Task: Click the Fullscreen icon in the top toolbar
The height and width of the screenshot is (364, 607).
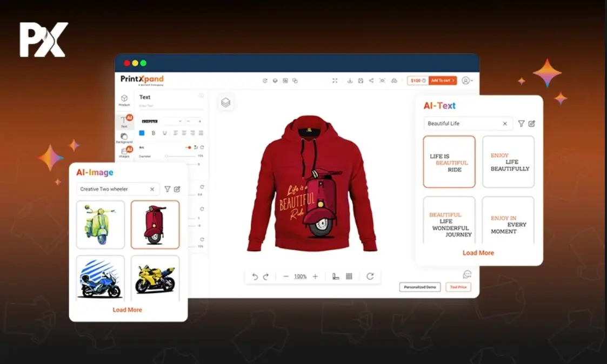Action: click(335, 80)
